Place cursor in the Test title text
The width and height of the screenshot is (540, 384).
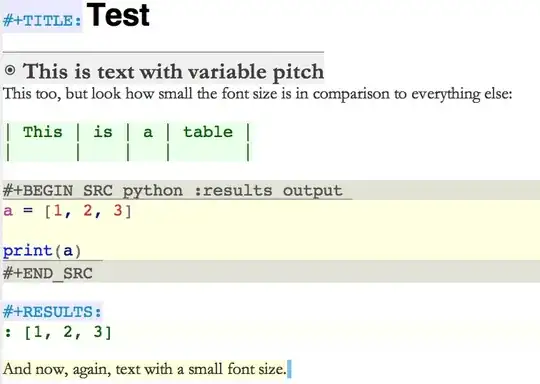click(118, 15)
